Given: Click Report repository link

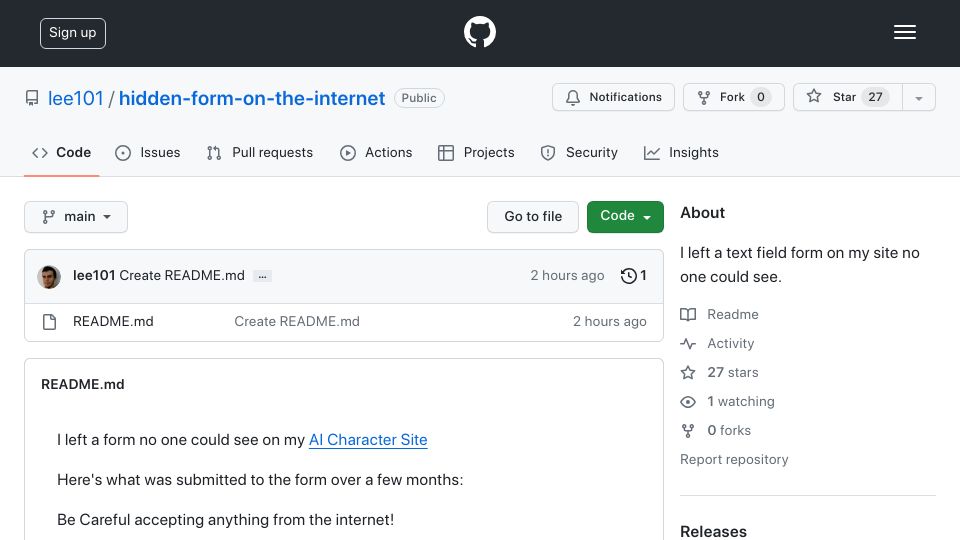Looking at the screenshot, I should pos(734,459).
